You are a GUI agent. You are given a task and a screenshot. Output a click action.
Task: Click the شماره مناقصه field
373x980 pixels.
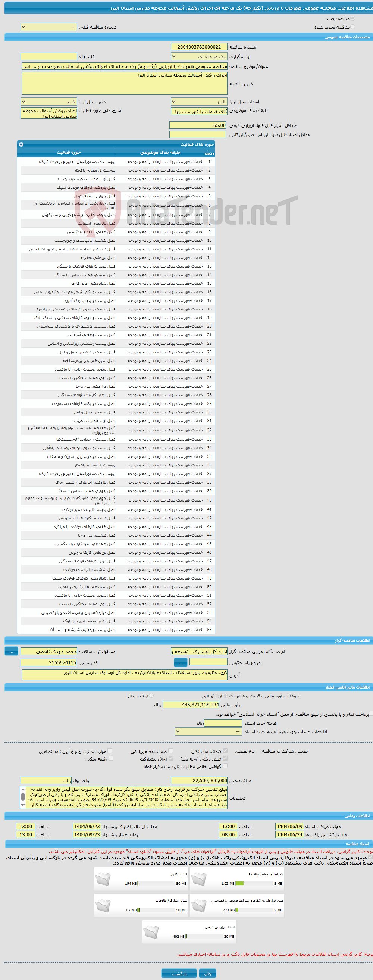coord(199,47)
